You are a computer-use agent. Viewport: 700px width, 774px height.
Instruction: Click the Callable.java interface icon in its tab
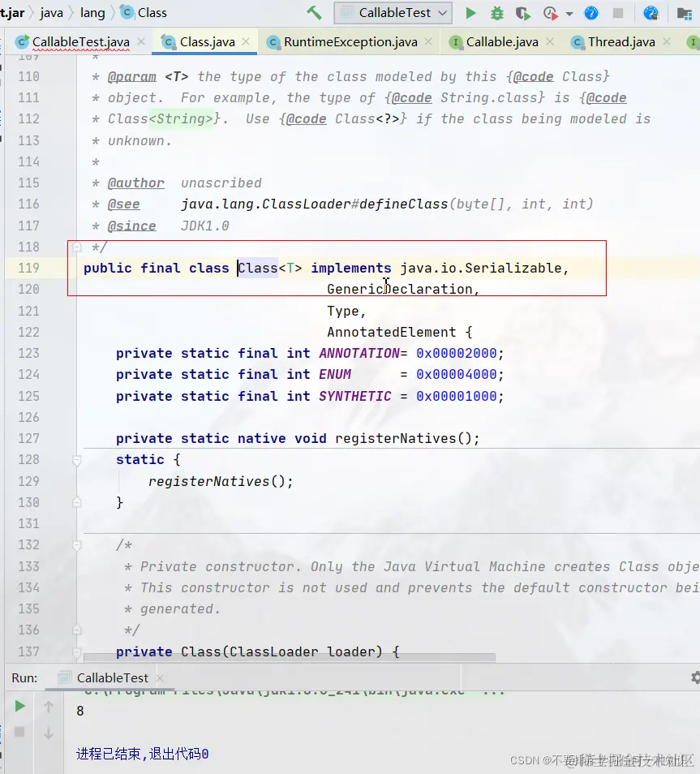coord(456,42)
